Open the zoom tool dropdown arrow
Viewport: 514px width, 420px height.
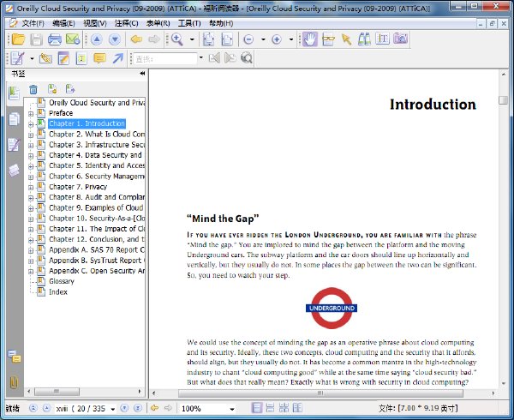click(192, 39)
